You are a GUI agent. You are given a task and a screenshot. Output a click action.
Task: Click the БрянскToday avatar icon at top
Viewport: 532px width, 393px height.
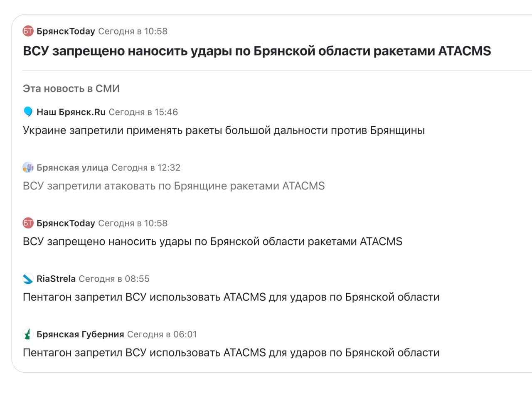[x=28, y=31]
